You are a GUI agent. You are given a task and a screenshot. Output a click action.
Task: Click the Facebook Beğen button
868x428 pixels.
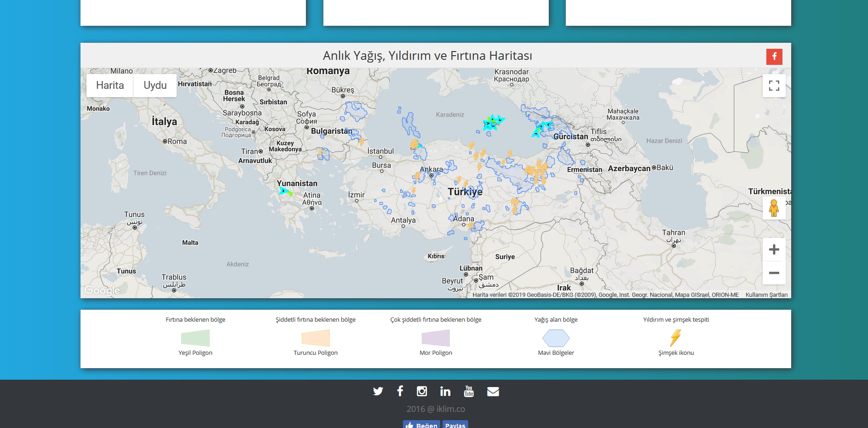pyautogui.click(x=421, y=424)
